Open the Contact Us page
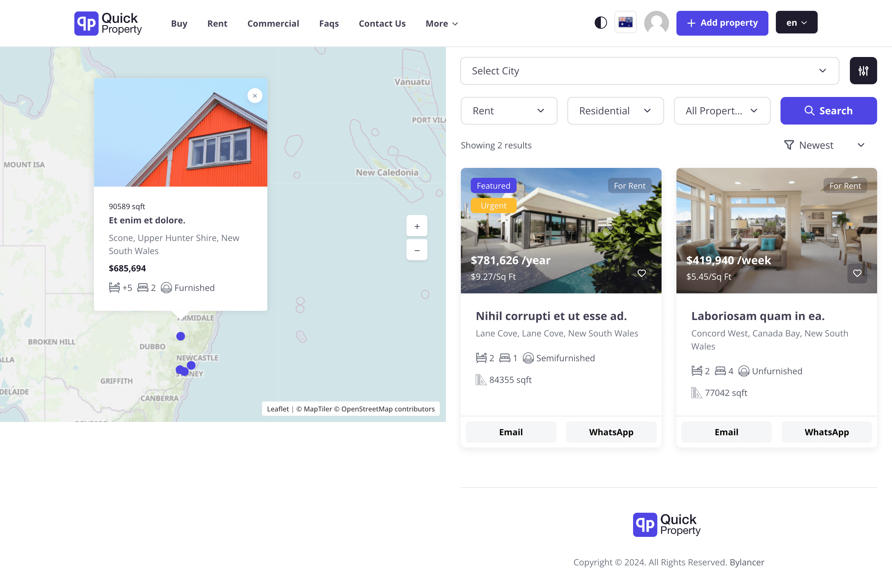This screenshot has height=588, width=892. point(382,24)
